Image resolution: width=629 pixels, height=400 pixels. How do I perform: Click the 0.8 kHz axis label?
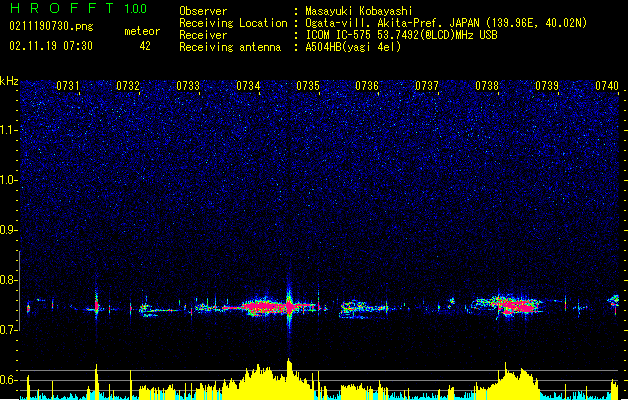click(x=9, y=280)
